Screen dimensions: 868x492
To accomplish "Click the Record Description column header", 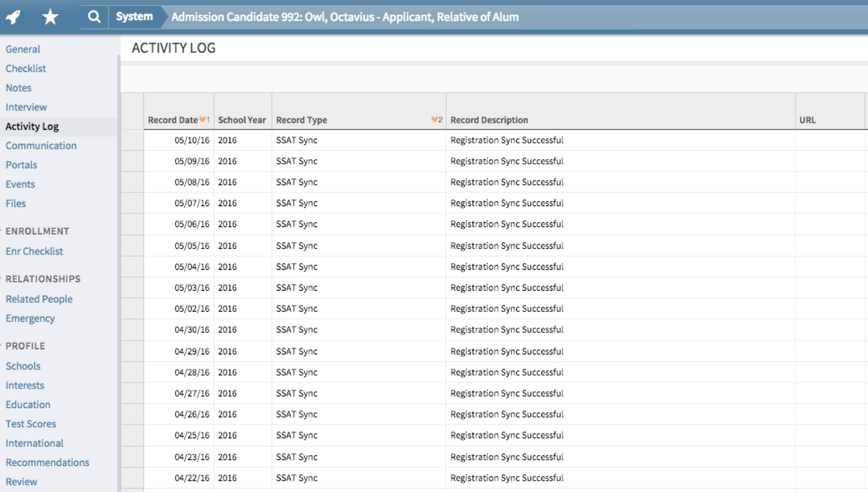I will 489,120.
